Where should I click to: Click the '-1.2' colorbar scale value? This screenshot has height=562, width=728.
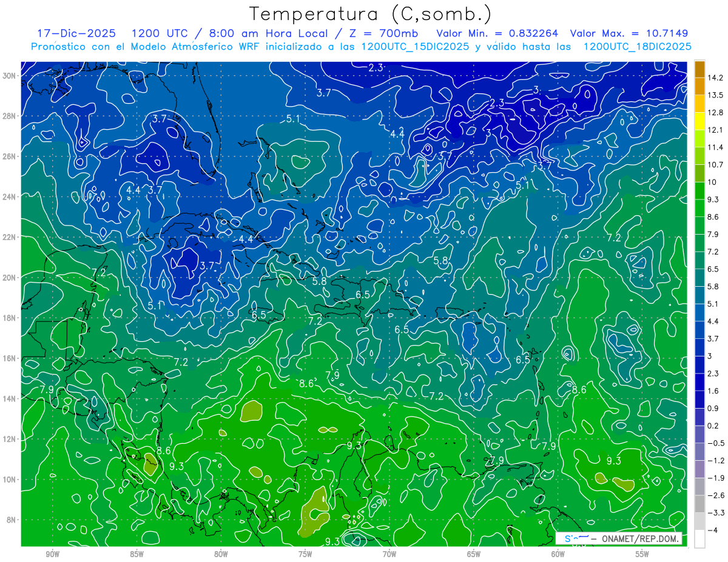[x=716, y=461]
